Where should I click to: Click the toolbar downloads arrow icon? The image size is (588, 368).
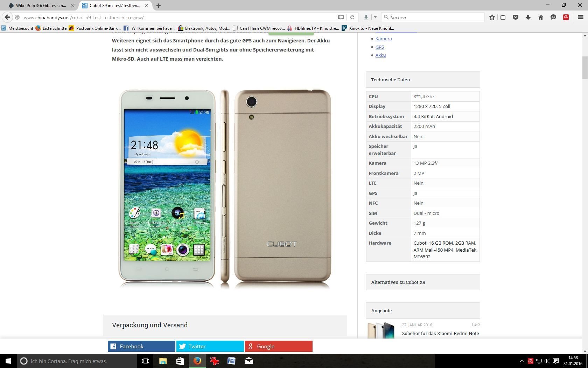point(528,17)
